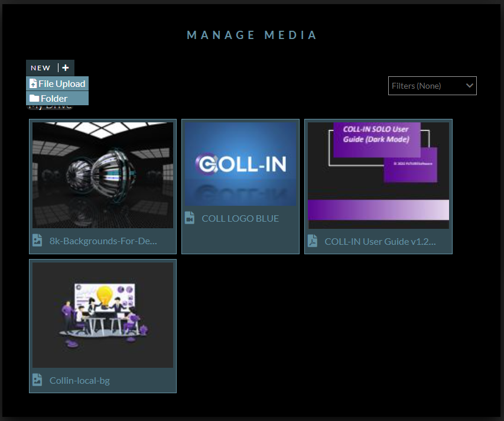
Task: Choose Folder from the New menu
Action: tap(54, 99)
